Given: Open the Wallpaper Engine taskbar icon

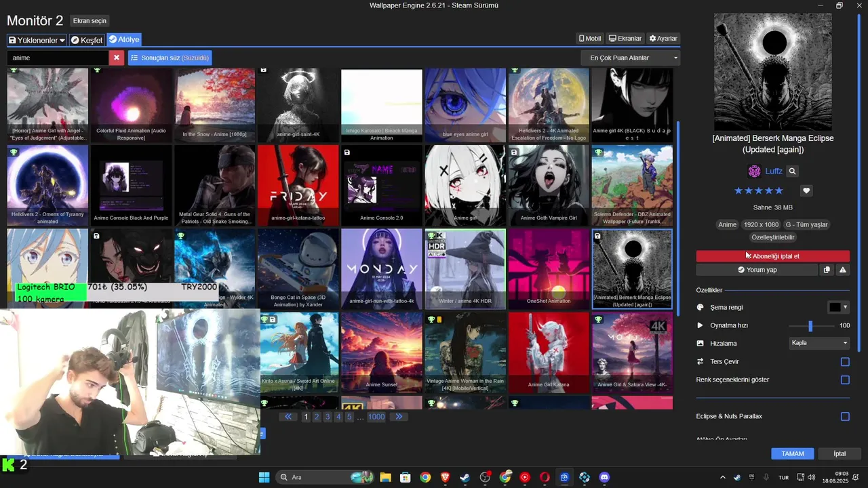Looking at the screenshot, I should 564,477.
